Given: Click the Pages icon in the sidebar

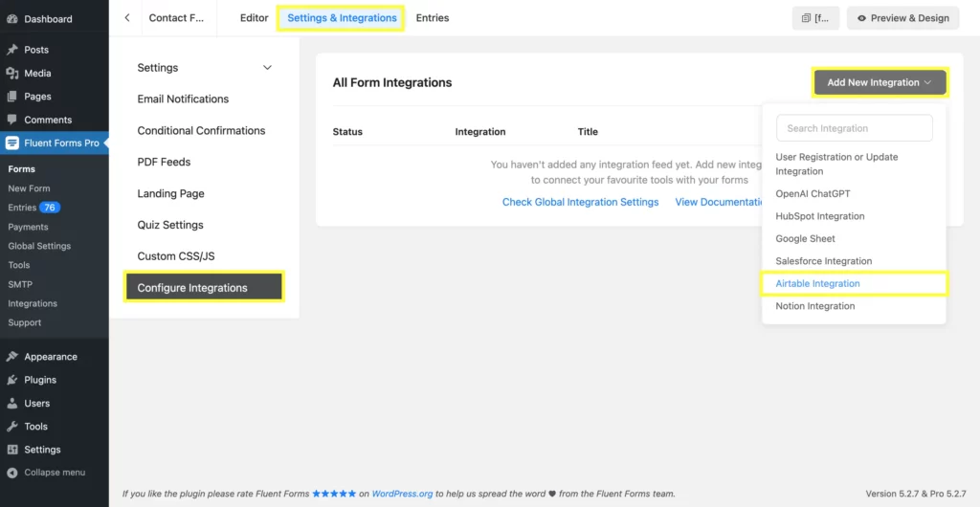Looking at the screenshot, I should click(11, 97).
